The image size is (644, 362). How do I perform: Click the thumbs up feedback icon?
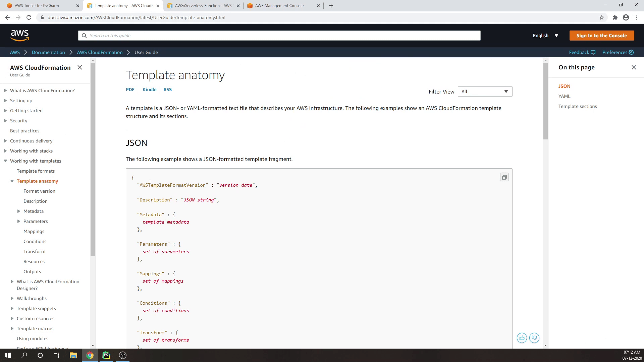click(522, 338)
